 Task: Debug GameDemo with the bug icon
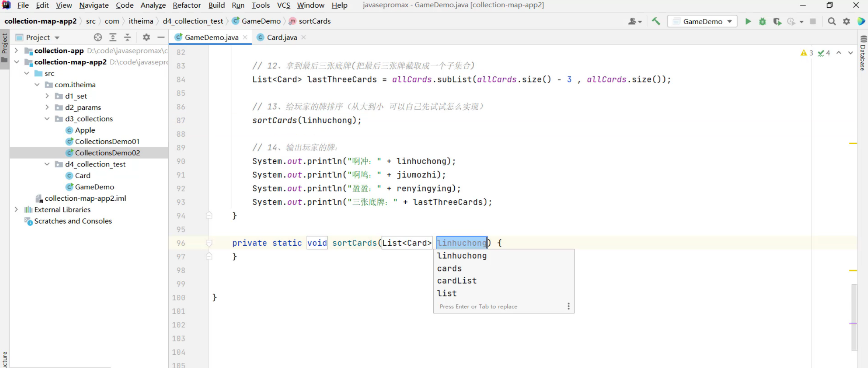tap(762, 21)
